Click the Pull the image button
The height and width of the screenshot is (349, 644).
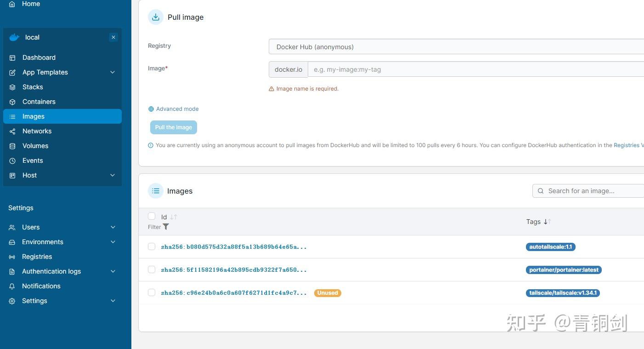[173, 127]
